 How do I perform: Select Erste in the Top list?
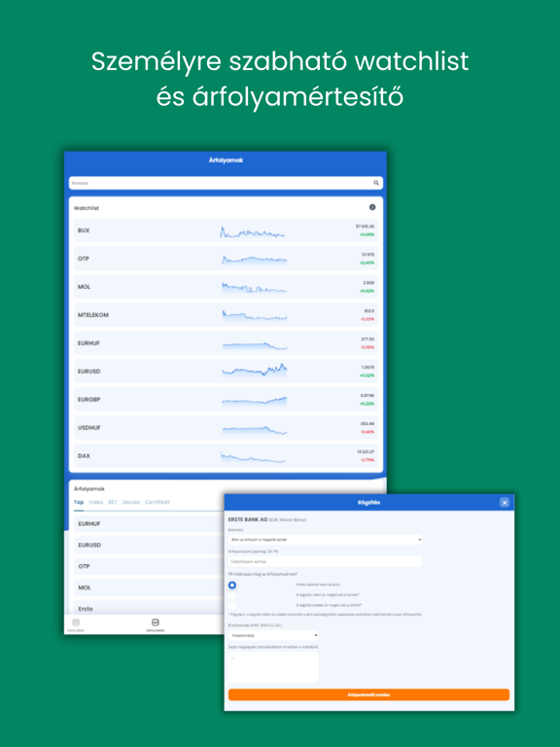[x=149, y=608]
